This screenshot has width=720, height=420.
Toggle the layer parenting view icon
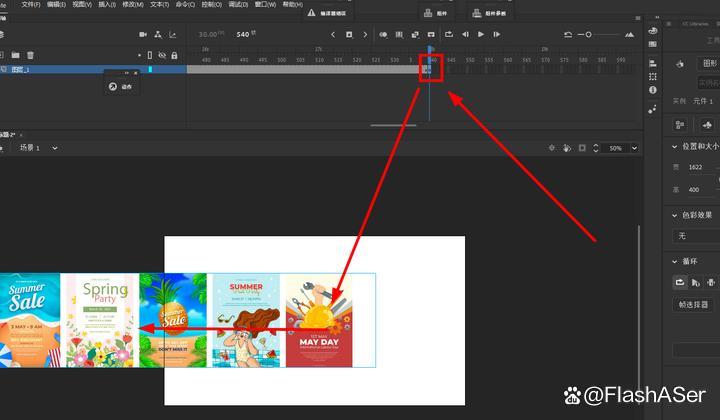(158, 34)
